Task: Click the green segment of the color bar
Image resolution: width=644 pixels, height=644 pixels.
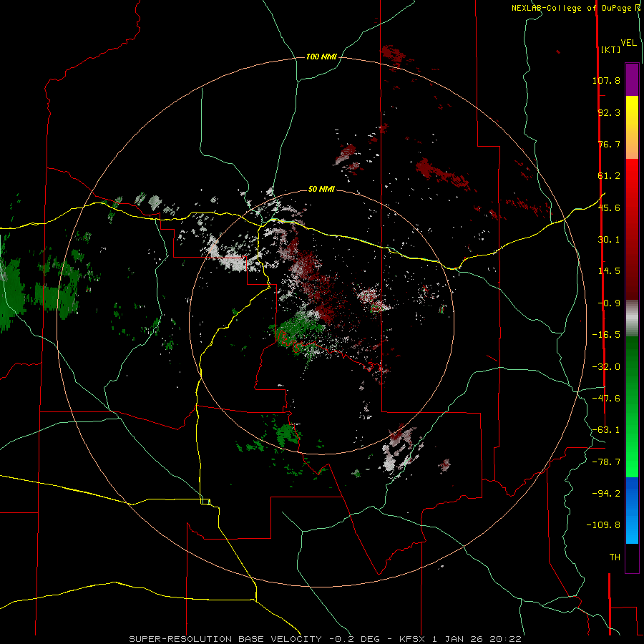Action: pos(632,406)
